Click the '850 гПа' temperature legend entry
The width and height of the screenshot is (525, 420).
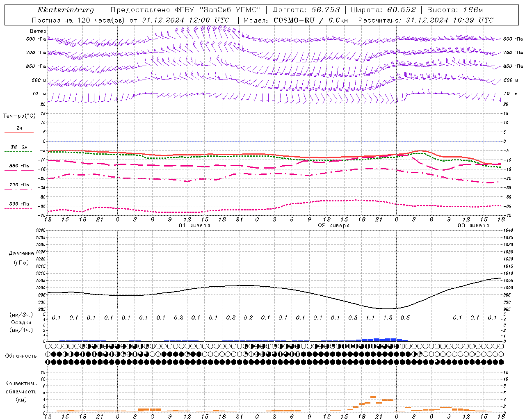(x=19, y=166)
